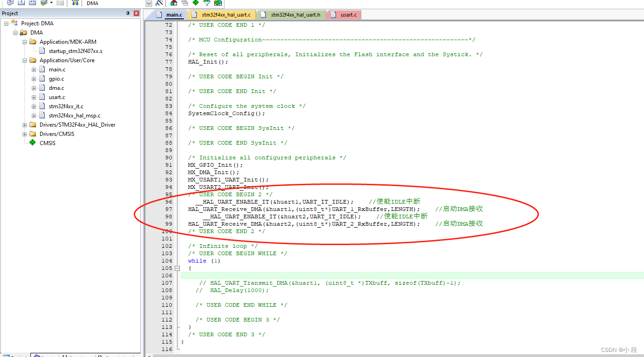Open Options for Target magic wand
Screen dimensions: 644x357
(160, 3)
